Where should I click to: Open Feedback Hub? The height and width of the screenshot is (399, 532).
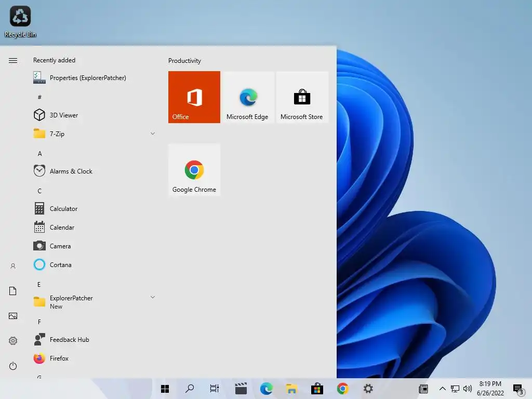click(x=95, y=339)
